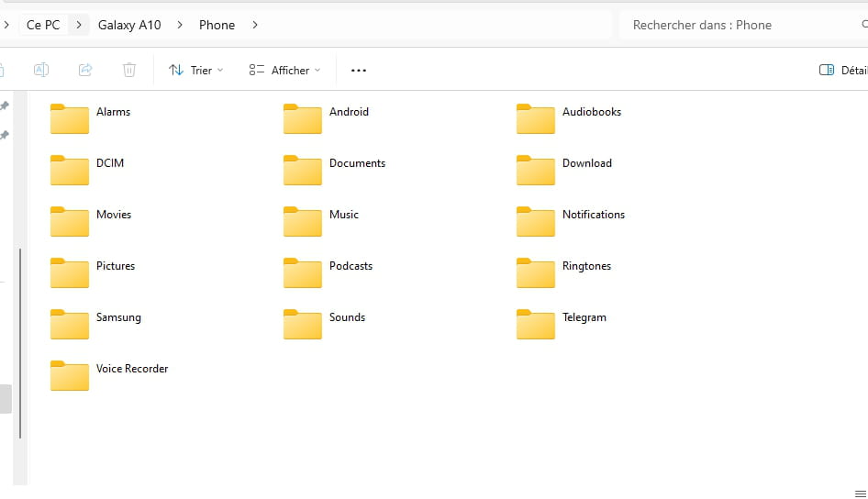Screen dimensions: 868x499
Task: Open the Notifications folder icon
Action: 536,222
